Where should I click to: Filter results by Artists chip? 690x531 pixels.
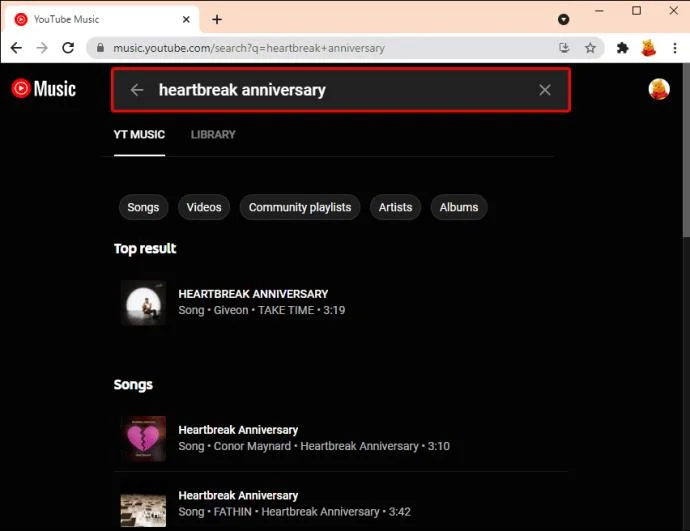coord(395,207)
